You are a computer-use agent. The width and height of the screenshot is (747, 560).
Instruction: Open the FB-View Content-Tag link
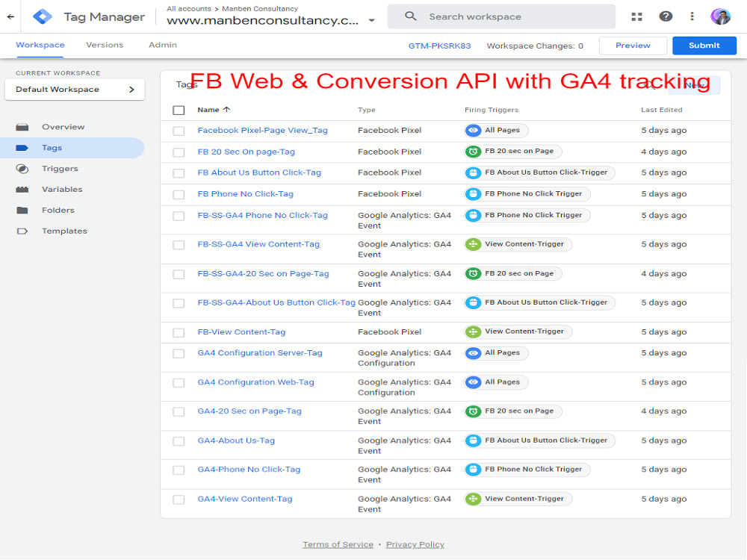(241, 332)
